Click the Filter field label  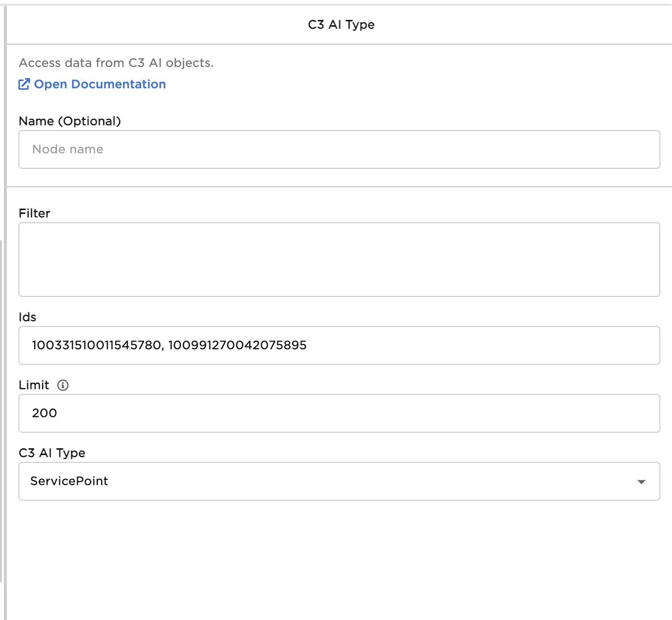pos(34,213)
